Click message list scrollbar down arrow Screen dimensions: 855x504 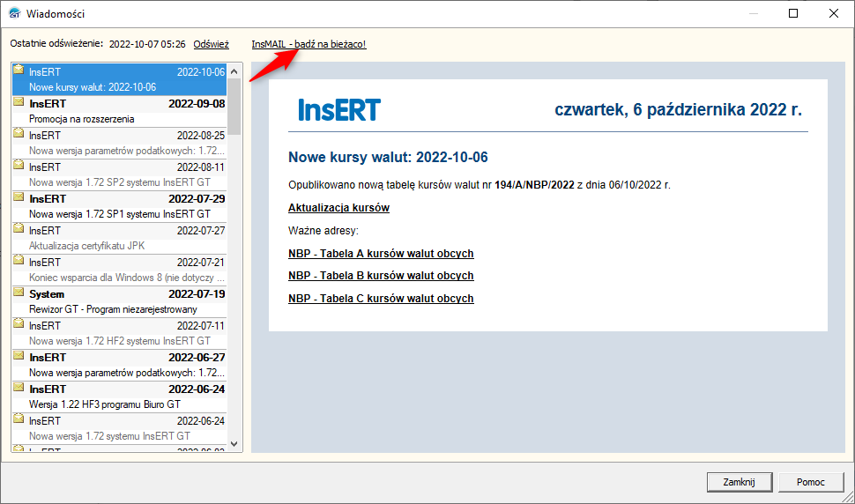[x=234, y=444]
